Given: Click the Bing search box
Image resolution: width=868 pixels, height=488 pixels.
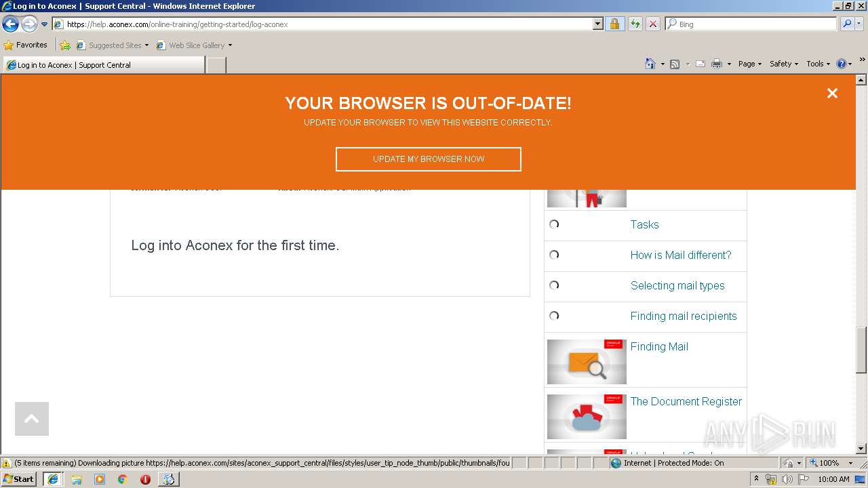Looking at the screenshot, I should (751, 24).
